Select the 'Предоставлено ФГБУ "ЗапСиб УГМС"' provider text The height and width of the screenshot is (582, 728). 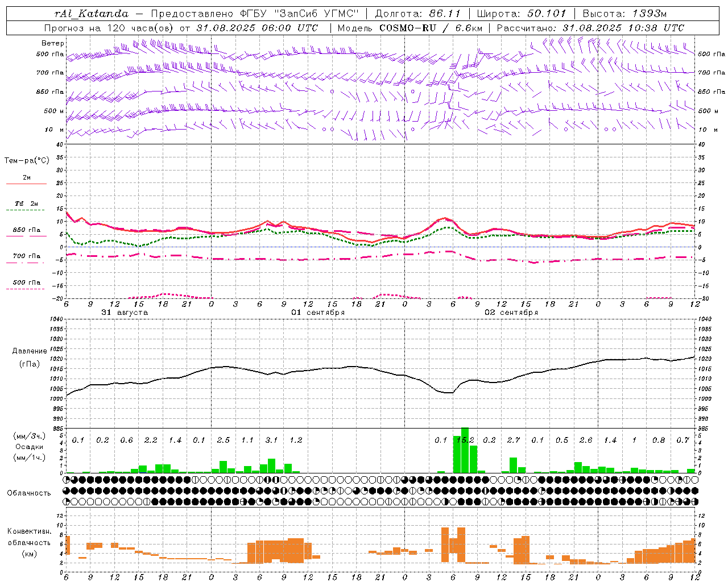click(x=255, y=14)
